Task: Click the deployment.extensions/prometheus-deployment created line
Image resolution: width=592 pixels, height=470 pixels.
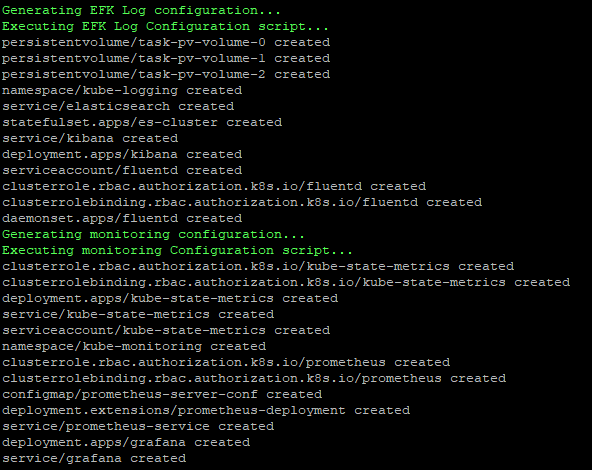Action: pyautogui.click(x=206, y=410)
